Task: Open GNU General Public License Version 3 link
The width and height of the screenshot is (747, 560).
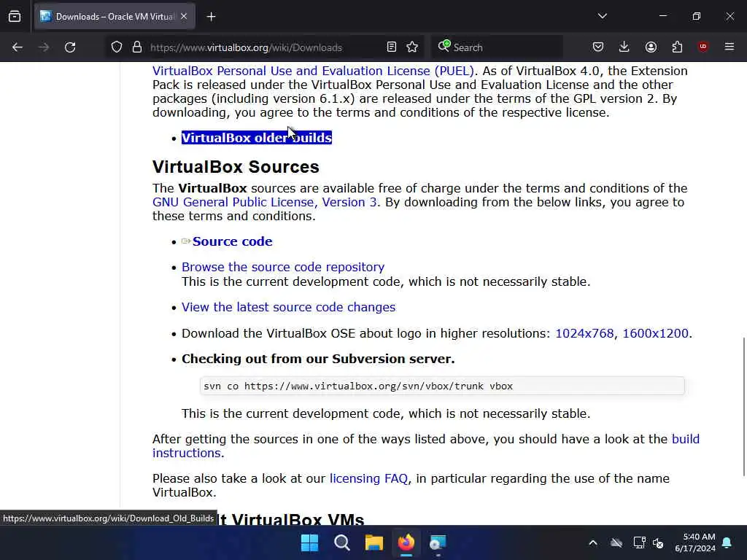Action: point(264,203)
